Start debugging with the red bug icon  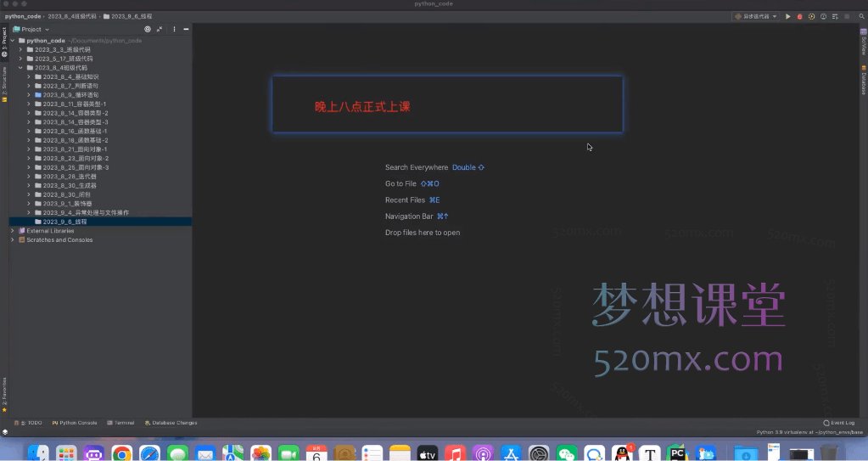[x=799, y=17]
